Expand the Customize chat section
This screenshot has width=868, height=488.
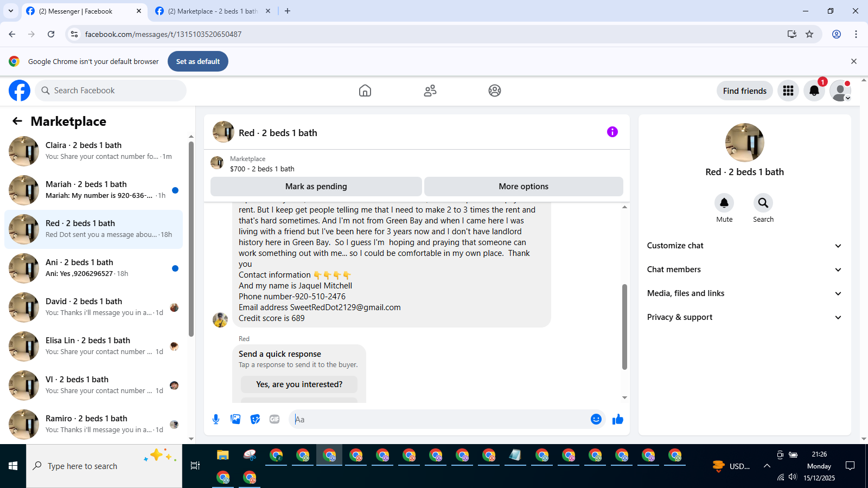[744, 246]
